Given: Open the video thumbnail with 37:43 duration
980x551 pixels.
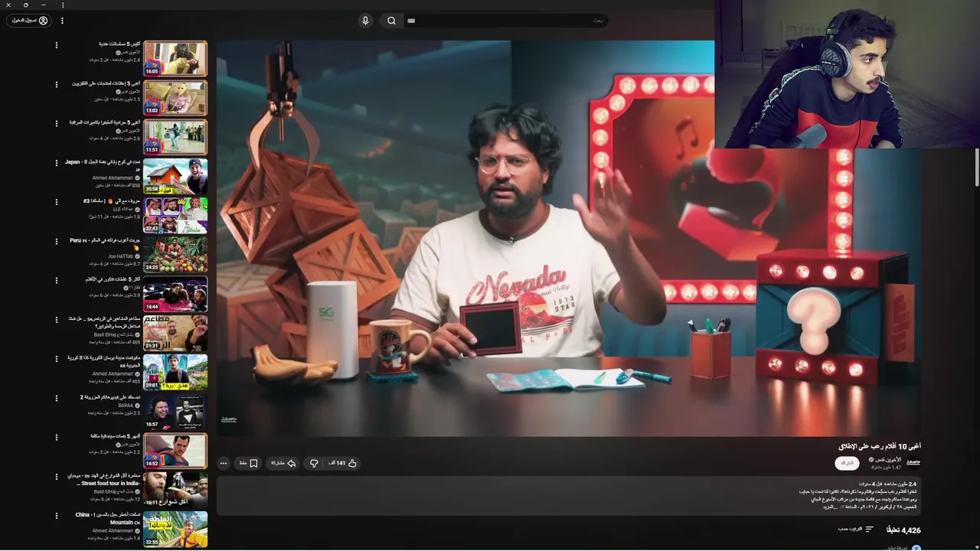Looking at the screenshot, I should tap(175, 215).
